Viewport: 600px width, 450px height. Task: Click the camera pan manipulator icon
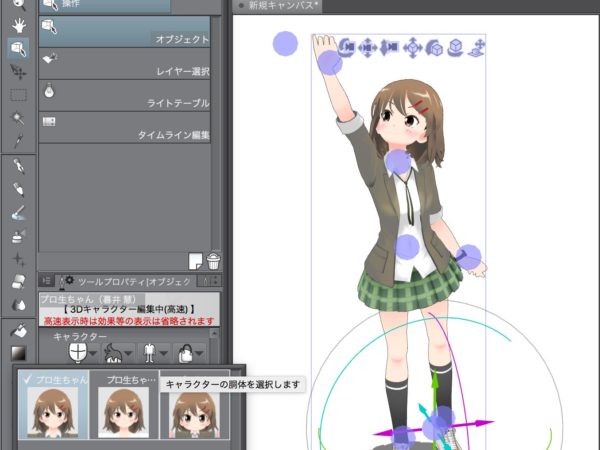368,48
